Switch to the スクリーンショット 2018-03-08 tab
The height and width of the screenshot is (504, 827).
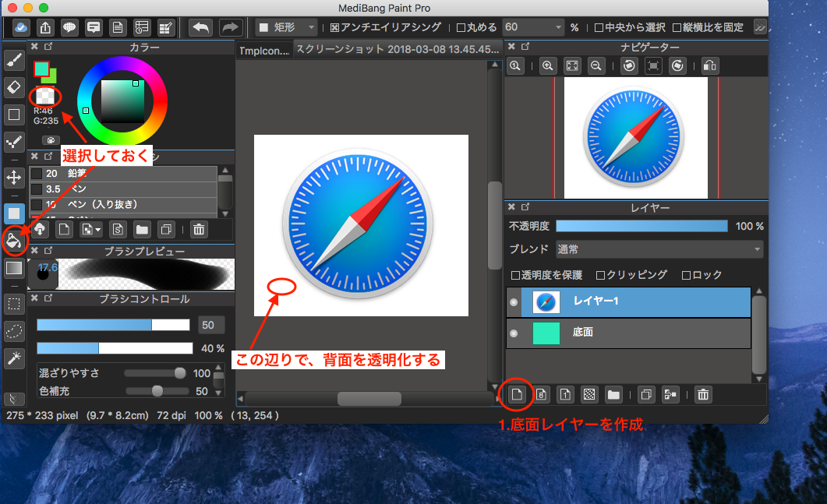(398, 50)
